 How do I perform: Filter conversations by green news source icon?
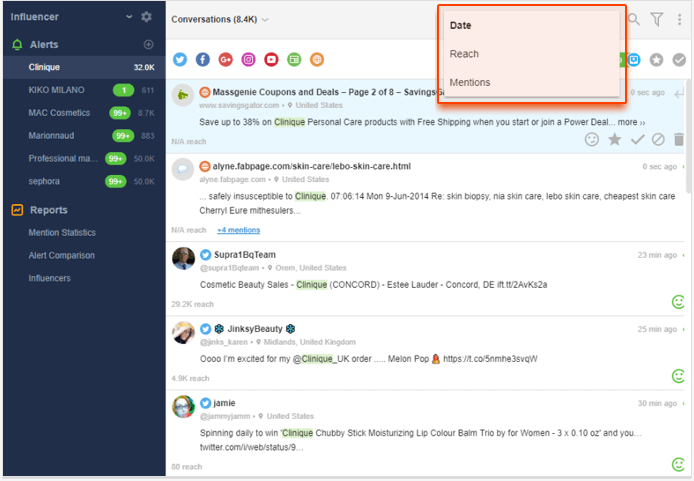click(294, 59)
